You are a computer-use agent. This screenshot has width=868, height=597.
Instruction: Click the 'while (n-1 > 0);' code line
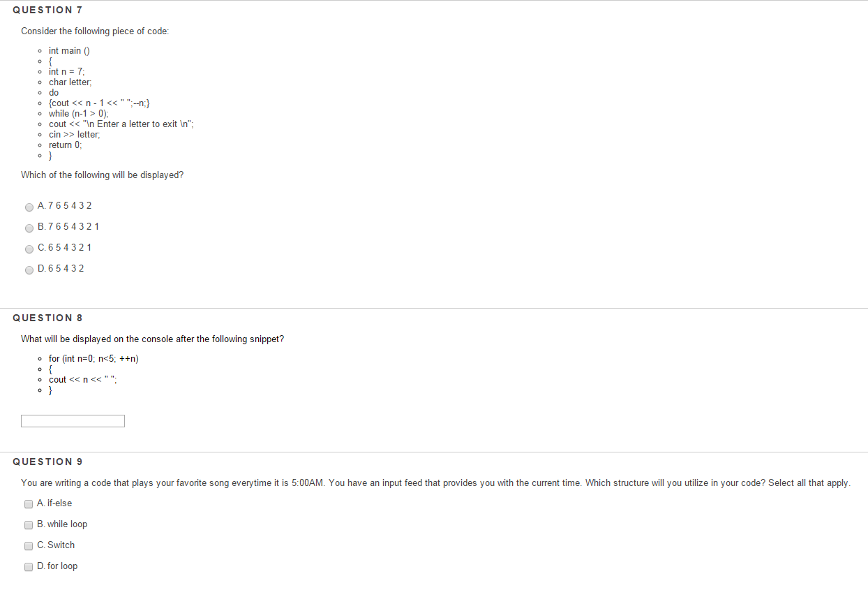coord(78,113)
